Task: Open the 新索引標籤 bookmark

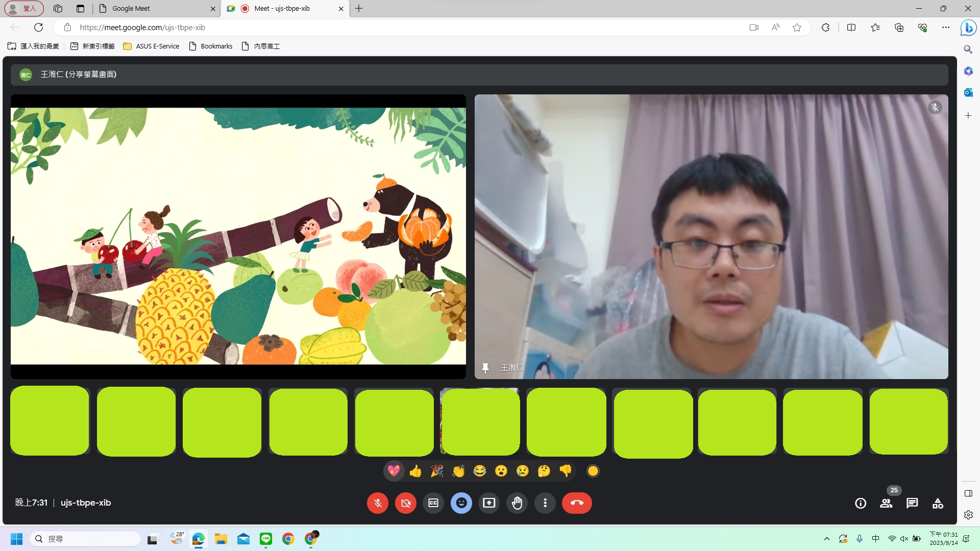Action: (x=92, y=46)
